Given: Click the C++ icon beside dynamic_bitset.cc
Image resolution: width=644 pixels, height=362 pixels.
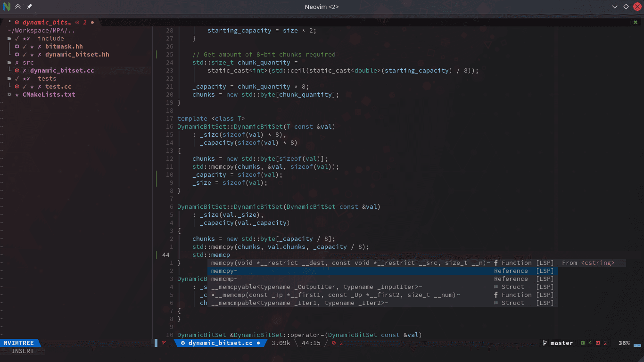Looking at the screenshot, I should 17,70.
